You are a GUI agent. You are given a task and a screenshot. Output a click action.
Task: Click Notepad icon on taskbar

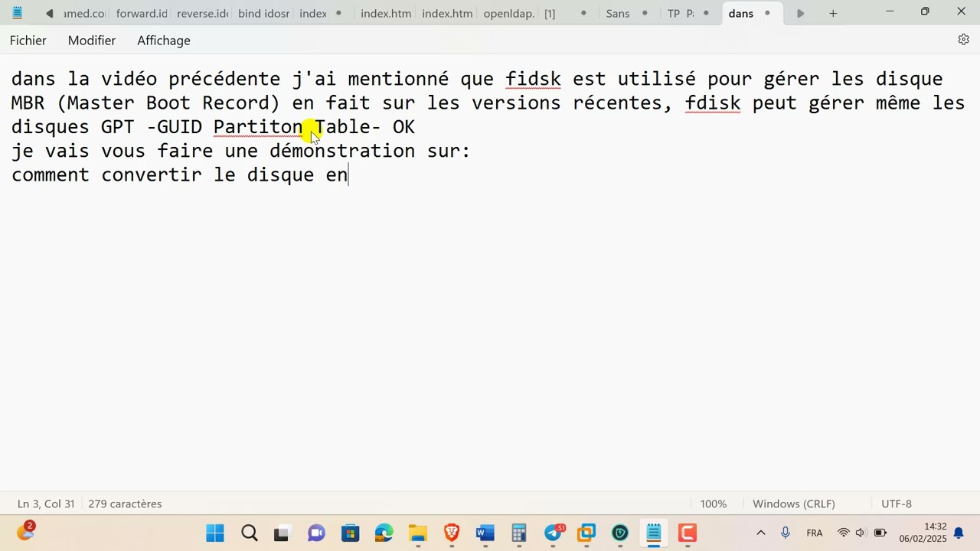tap(654, 533)
